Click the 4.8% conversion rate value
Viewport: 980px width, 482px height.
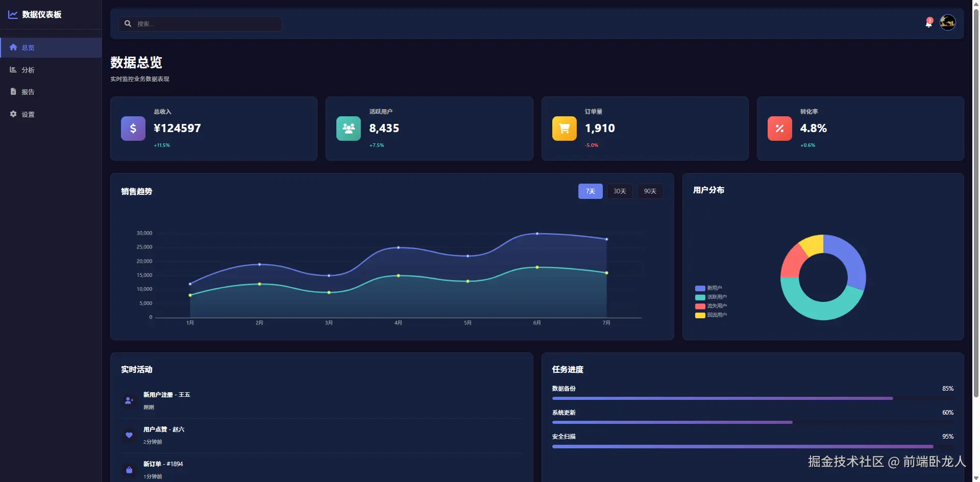pos(814,128)
